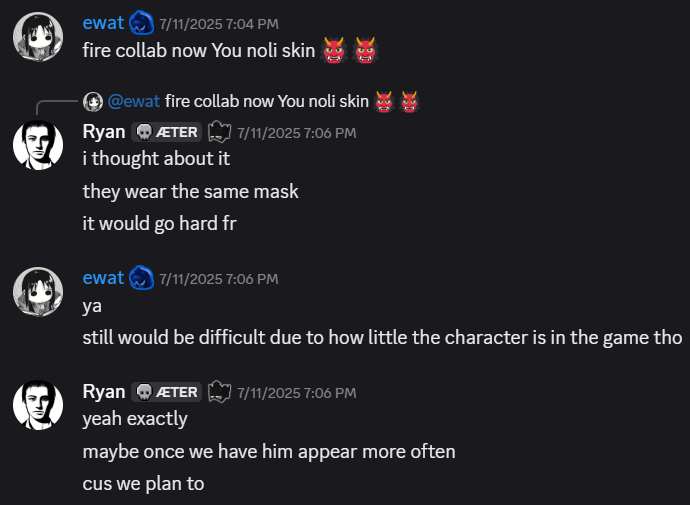Click ewat's username above the "ya" message

pyautogui.click(x=103, y=278)
